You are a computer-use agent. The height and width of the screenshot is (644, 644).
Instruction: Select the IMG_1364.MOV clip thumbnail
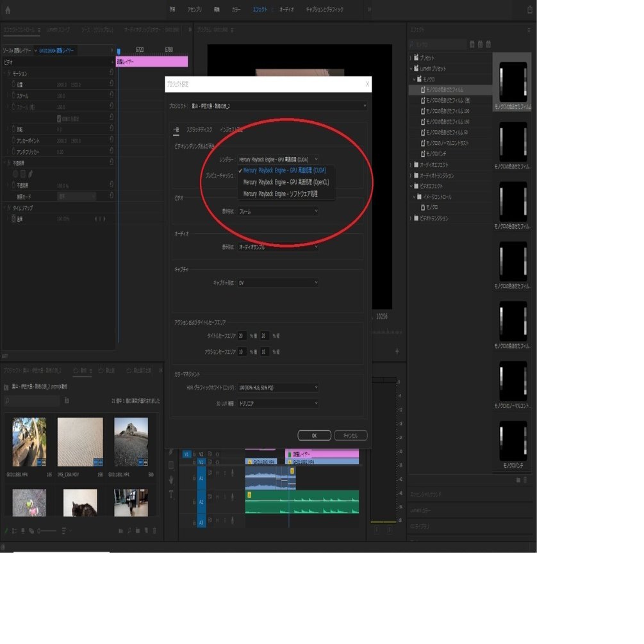[79, 441]
